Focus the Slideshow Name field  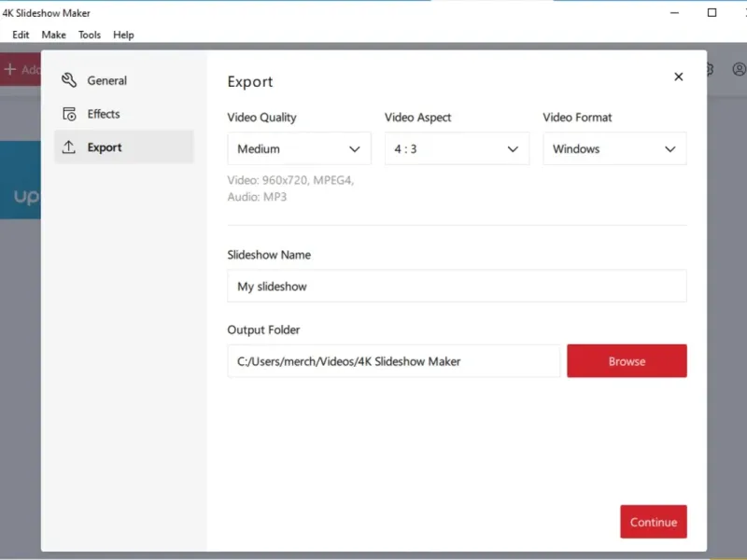[457, 287]
